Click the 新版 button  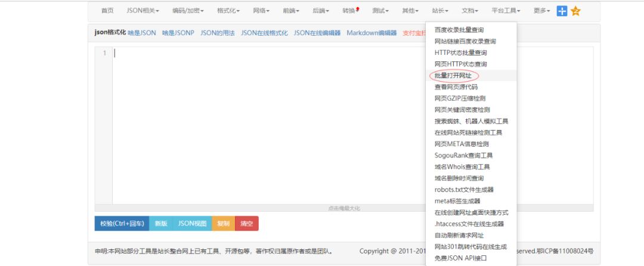tap(161, 223)
